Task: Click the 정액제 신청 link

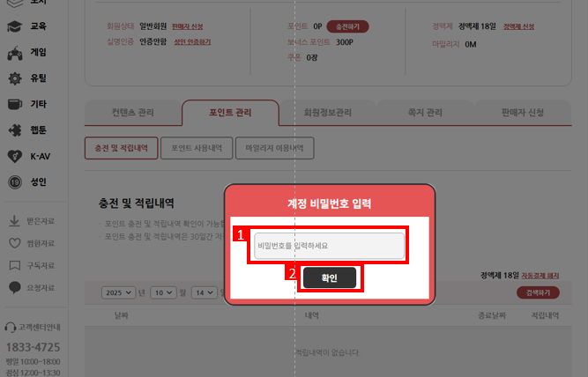Action: click(x=518, y=27)
